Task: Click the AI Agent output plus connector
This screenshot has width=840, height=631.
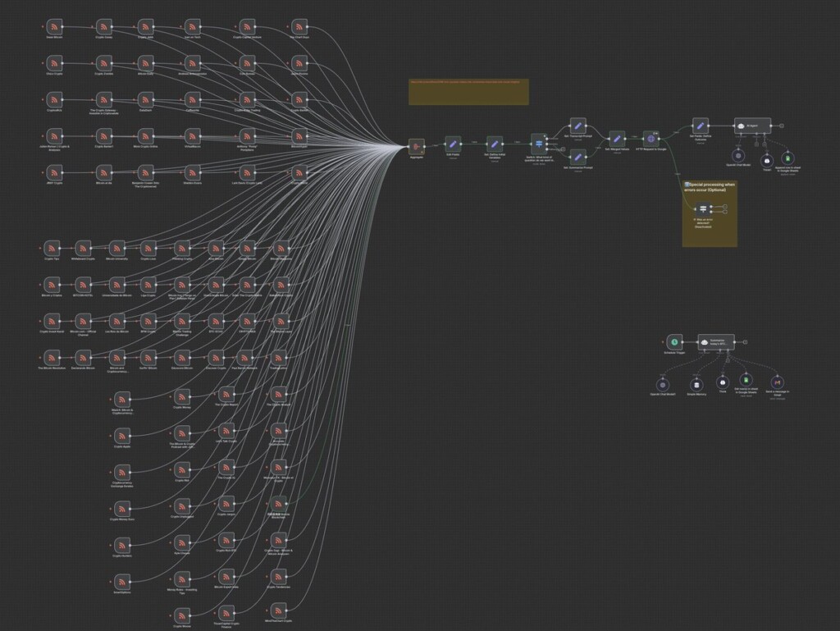Action: click(782, 126)
